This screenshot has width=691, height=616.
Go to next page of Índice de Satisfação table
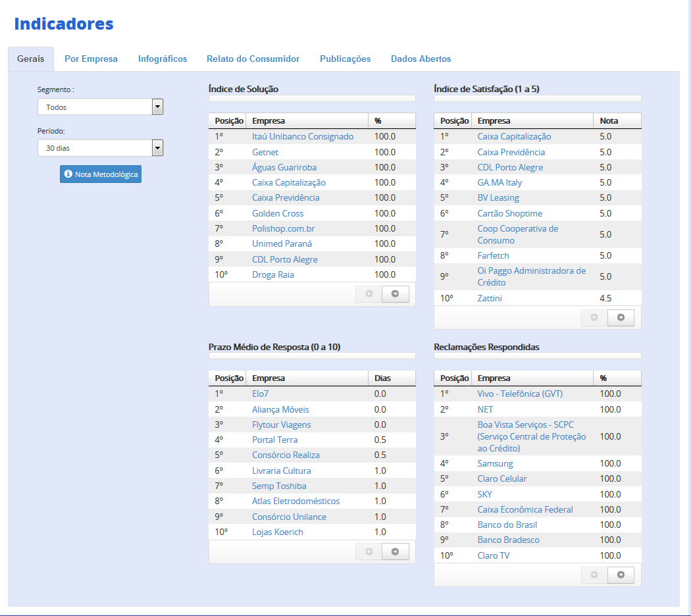pyautogui.click(x=621, y=318)
